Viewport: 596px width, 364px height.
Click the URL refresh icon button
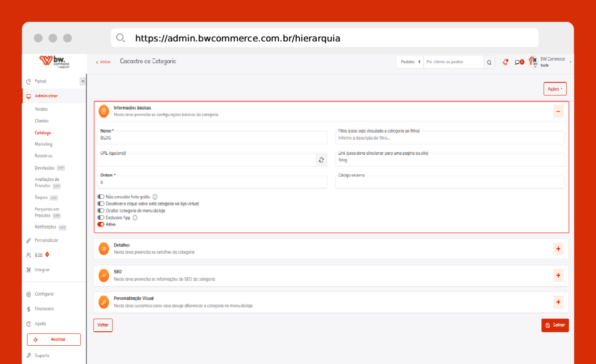pos(322,160)
